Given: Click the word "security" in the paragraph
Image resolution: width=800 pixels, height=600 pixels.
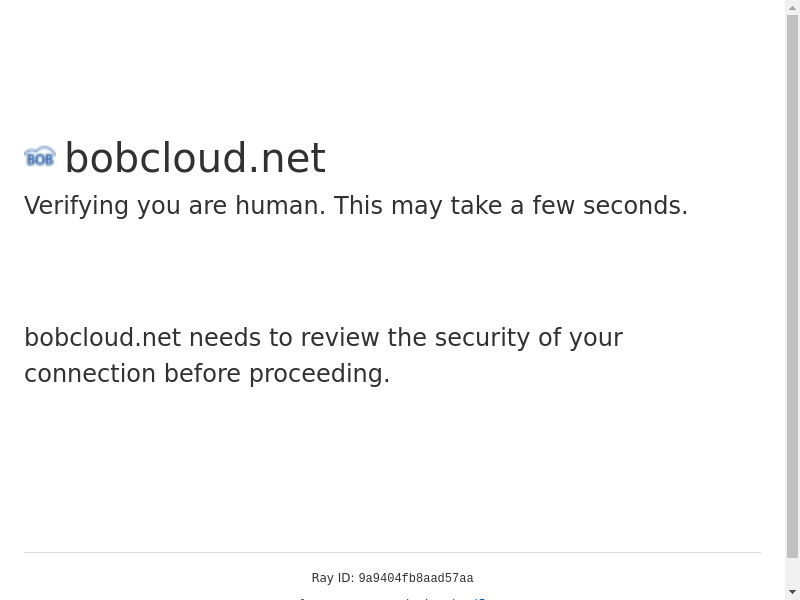Looking at the screenshot, I should click(x=482, y=338).
